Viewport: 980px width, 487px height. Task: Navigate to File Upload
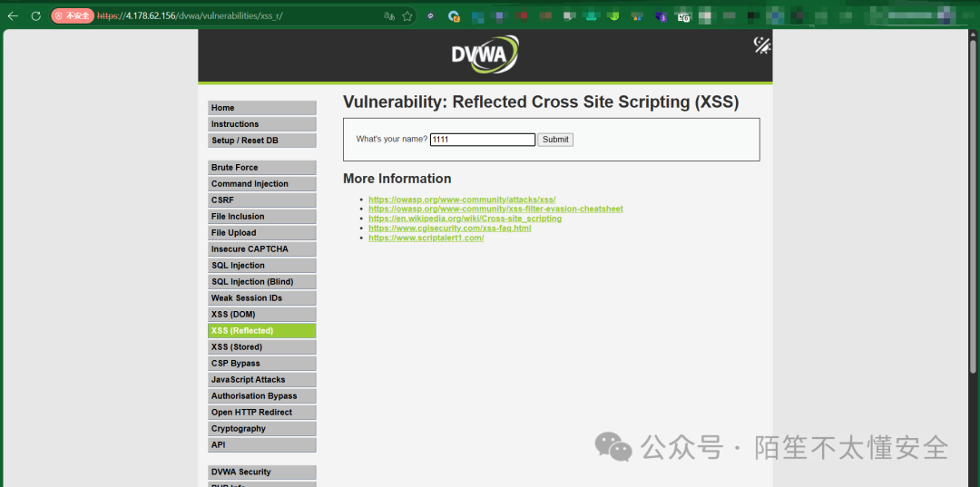click(262, 233)
